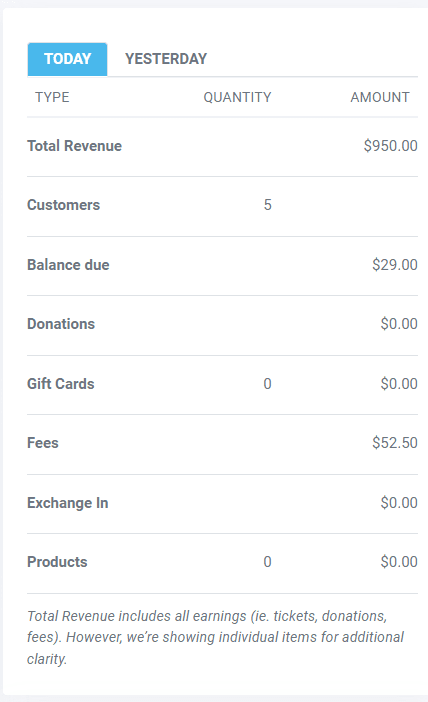Screen dimensions: 428x702
Task: Click the customers quantity value 5
Action: [267, 205]
